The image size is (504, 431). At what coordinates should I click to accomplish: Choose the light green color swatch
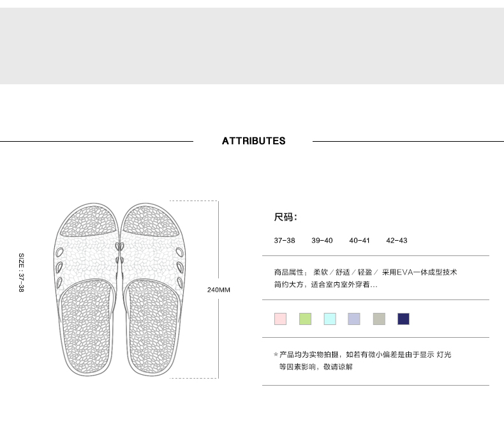(305, 319)
